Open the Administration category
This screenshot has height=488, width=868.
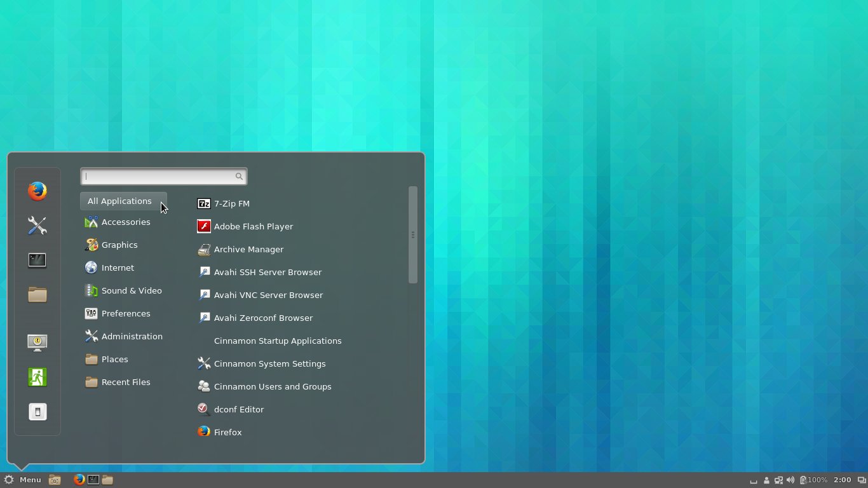click(x=132, y=336)
